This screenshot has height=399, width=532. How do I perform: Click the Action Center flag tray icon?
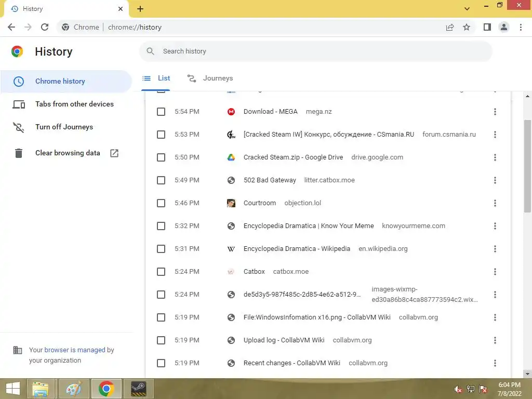click(x=483, y=389)
